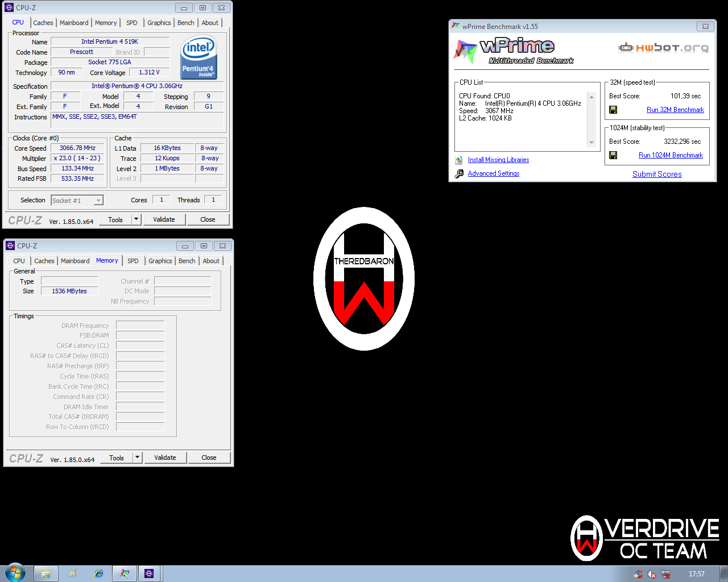Click the Core Voltage value 1.312 V
728x582 pixels.
point(150,72)
